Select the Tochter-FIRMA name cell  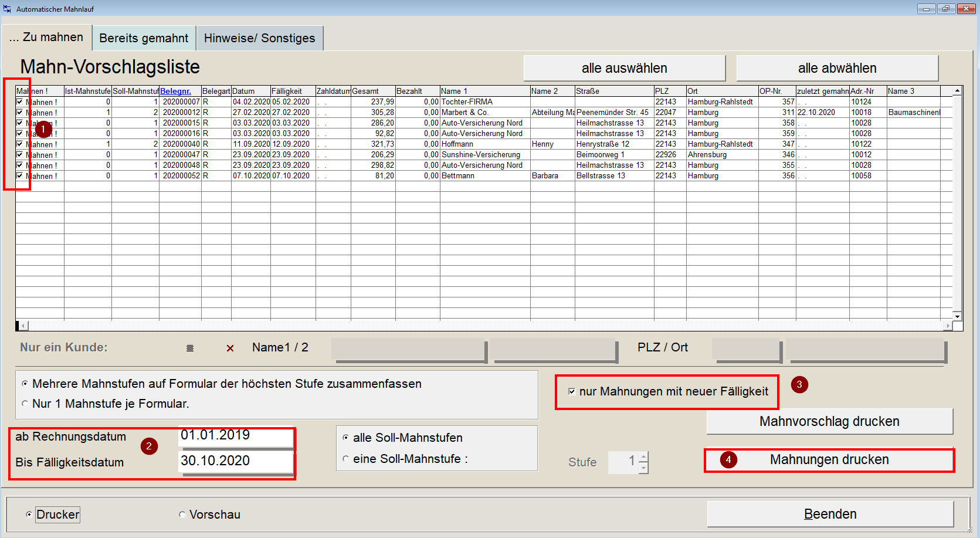coord(485,102)
